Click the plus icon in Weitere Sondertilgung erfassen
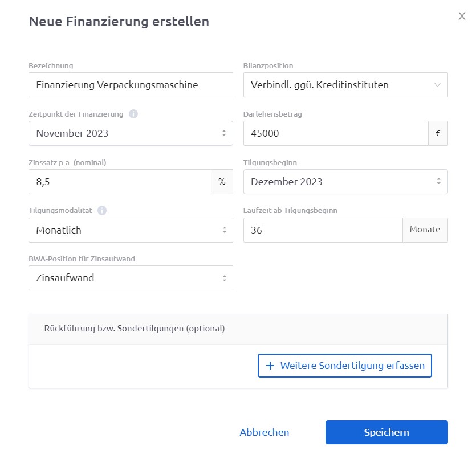 270,366
